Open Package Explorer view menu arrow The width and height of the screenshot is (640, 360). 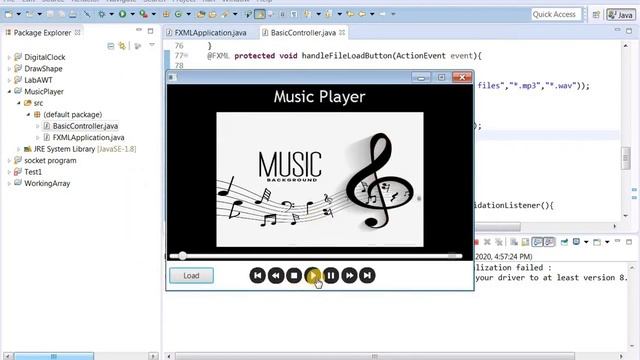point(152,45)
